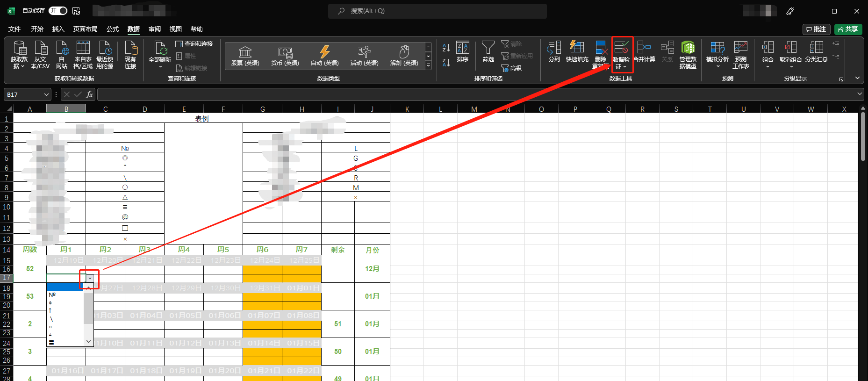Click 快速填充 flash fill

[x=577, y=51]
